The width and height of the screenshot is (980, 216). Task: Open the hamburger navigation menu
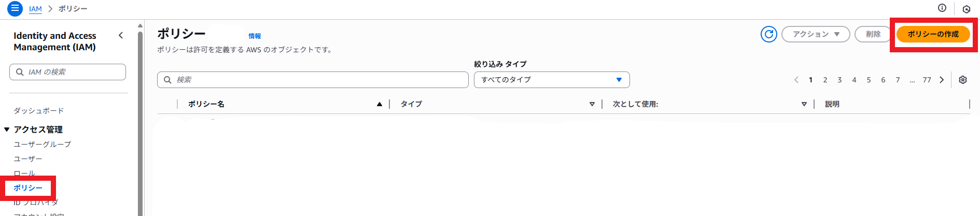(15, 8)
